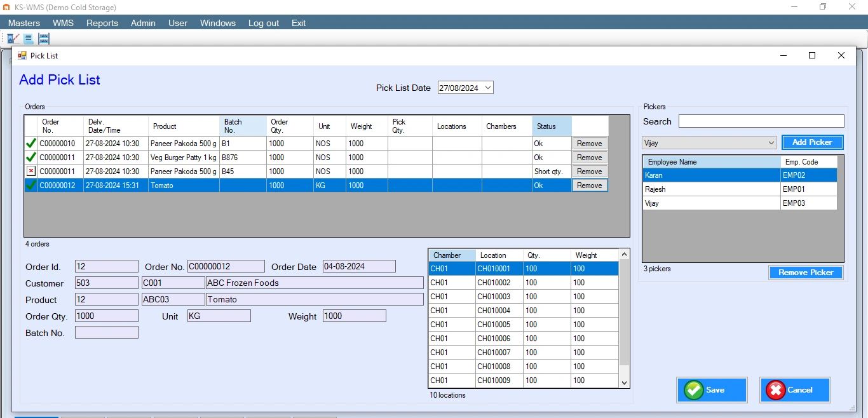Click the red X status box on Paneer Pakoda B45 row

coord(31,171)
